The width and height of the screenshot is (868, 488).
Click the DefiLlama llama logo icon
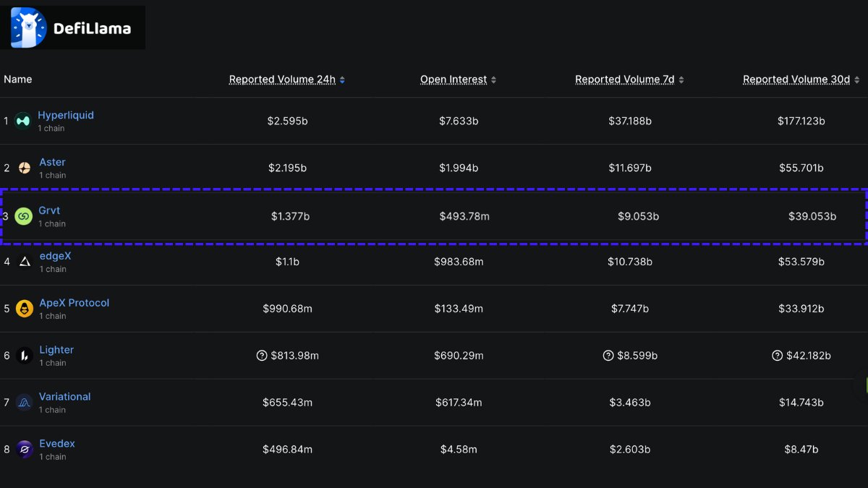click(x=29, y=27)
